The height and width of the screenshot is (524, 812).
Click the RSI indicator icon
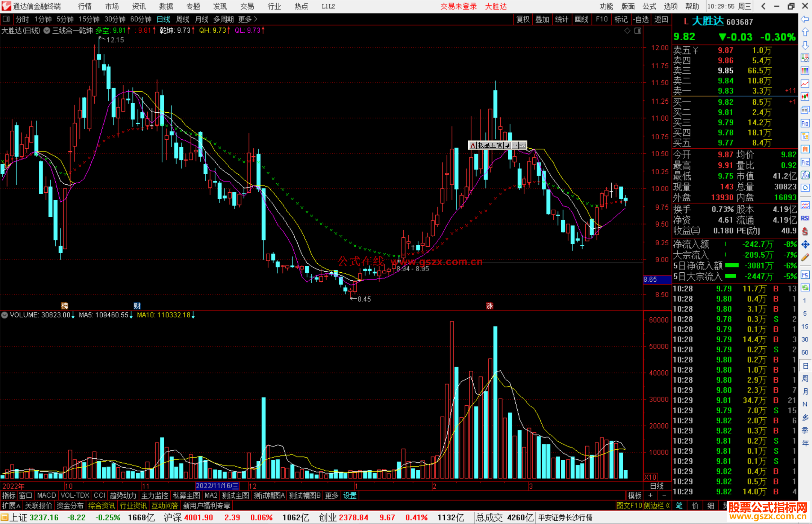tap(805, 218)
